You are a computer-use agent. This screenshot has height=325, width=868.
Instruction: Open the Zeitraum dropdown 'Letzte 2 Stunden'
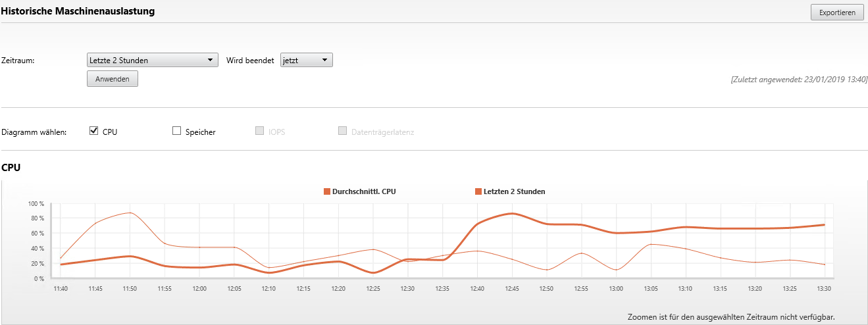coord(152,60)
